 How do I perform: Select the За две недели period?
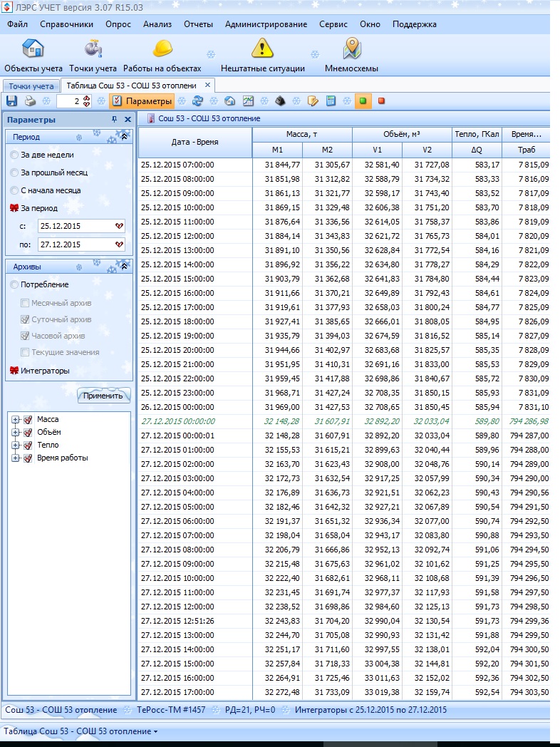click(14, 155)
